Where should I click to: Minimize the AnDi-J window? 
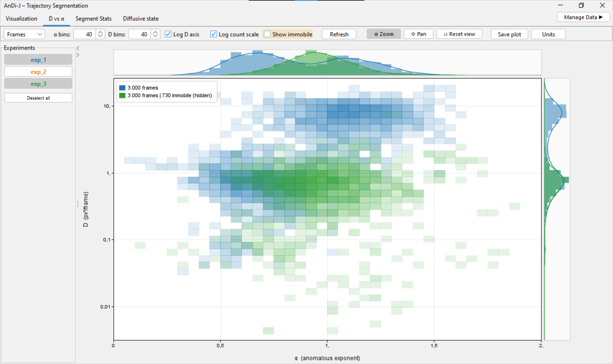pyautogui.click(x=560, y=5)
